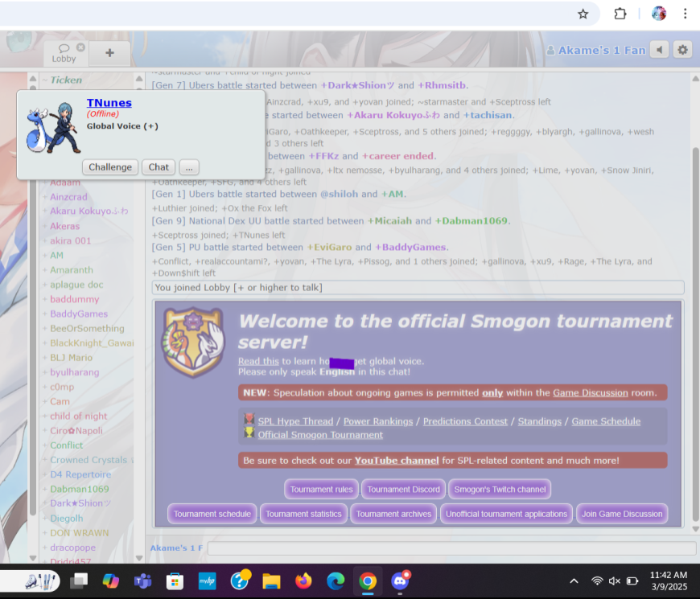
Task: Start a private Chat with TNunes
Action: click(159, 167)
